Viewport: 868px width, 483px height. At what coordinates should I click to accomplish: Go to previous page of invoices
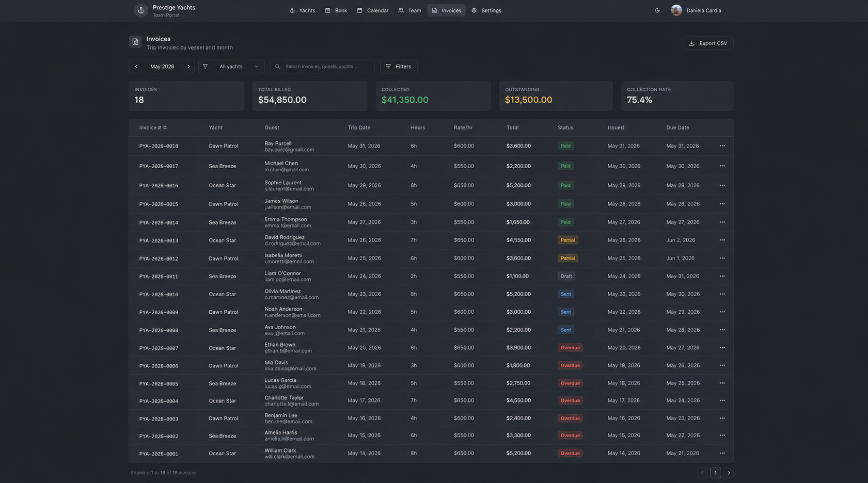point(702,473)
